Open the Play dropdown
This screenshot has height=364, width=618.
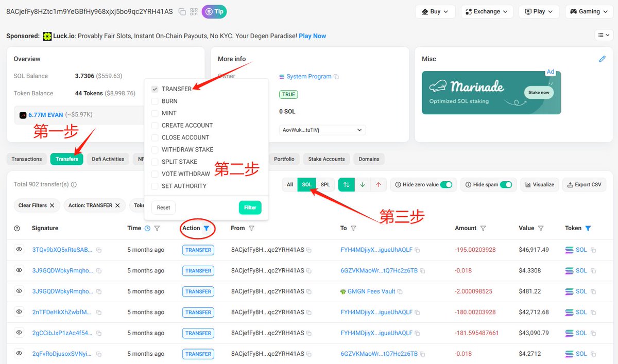(x=539, y=11)
